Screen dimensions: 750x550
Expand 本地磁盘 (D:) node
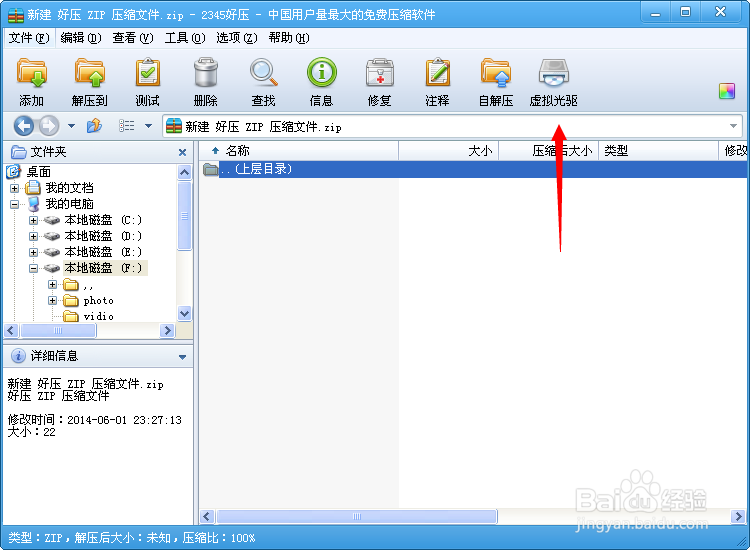click(33, 236)
